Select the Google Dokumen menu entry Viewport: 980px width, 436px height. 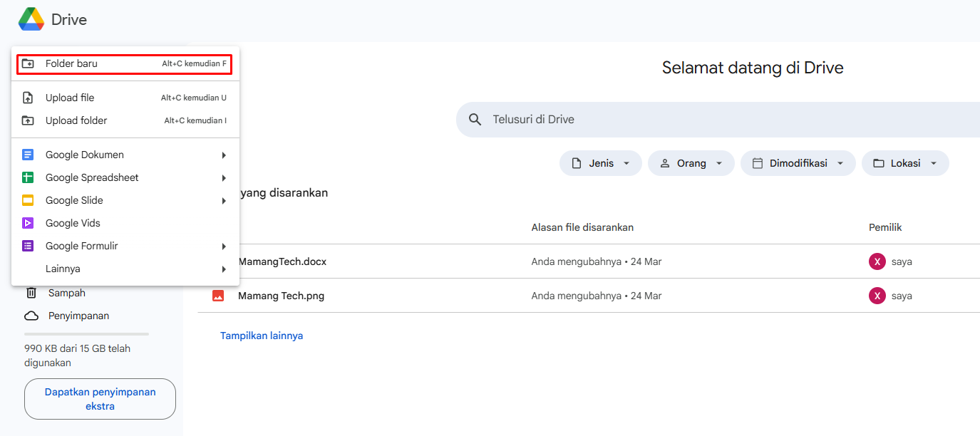[x=125, y=155]
